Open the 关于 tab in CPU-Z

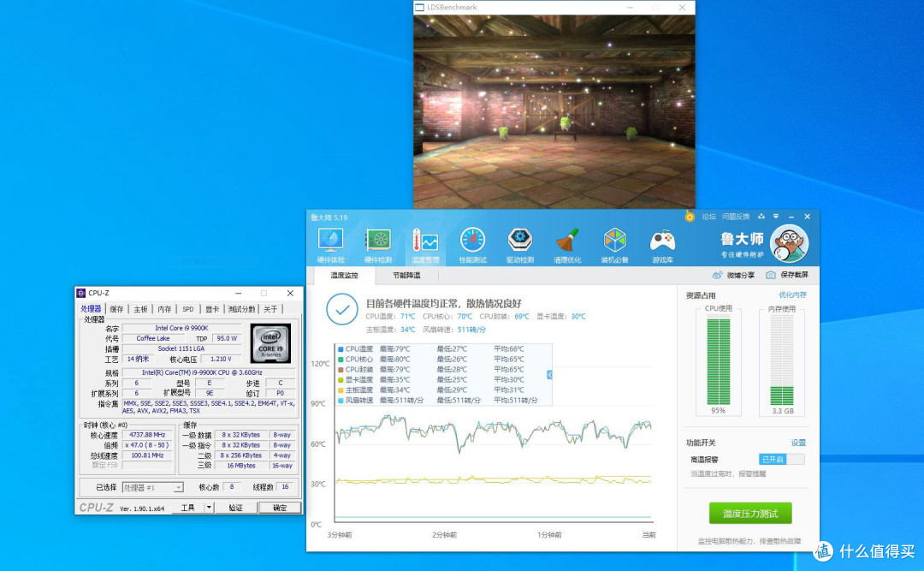click(270, 309)
